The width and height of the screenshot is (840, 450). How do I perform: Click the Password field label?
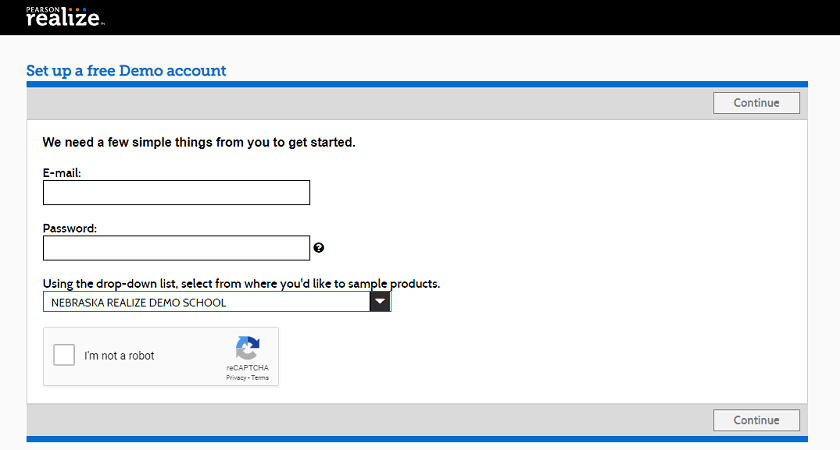point(70,228)
